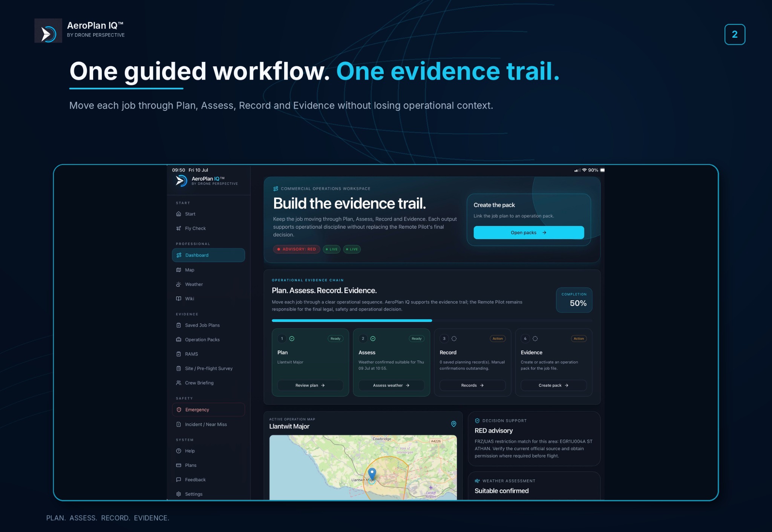Click the ADVISORY: RED status badge

pos(296,249)
